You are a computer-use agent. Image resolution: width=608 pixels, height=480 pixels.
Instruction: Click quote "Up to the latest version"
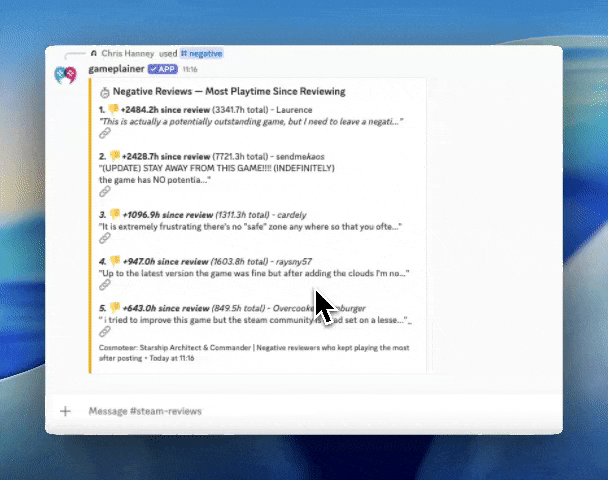pyautogui.click(x=254, y=273)
